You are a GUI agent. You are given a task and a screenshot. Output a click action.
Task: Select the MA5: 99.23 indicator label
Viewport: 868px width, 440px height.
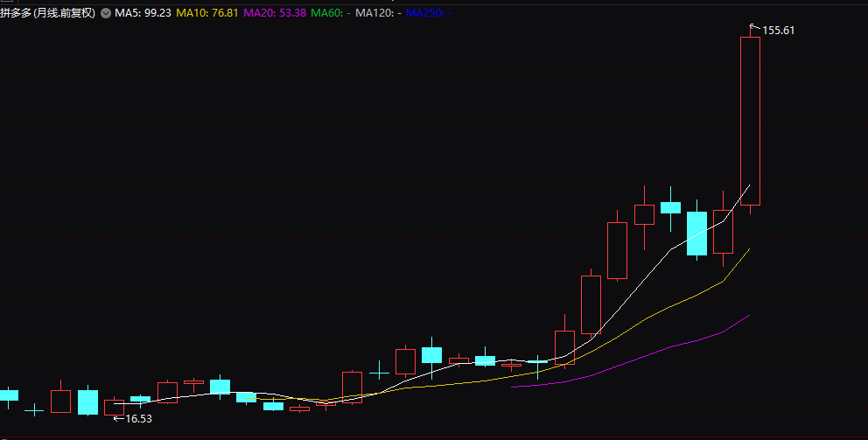point(143,13)
